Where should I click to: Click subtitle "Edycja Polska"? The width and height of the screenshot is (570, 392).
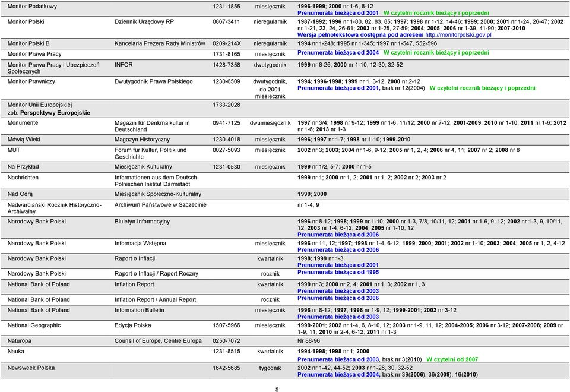pos(132,325)
